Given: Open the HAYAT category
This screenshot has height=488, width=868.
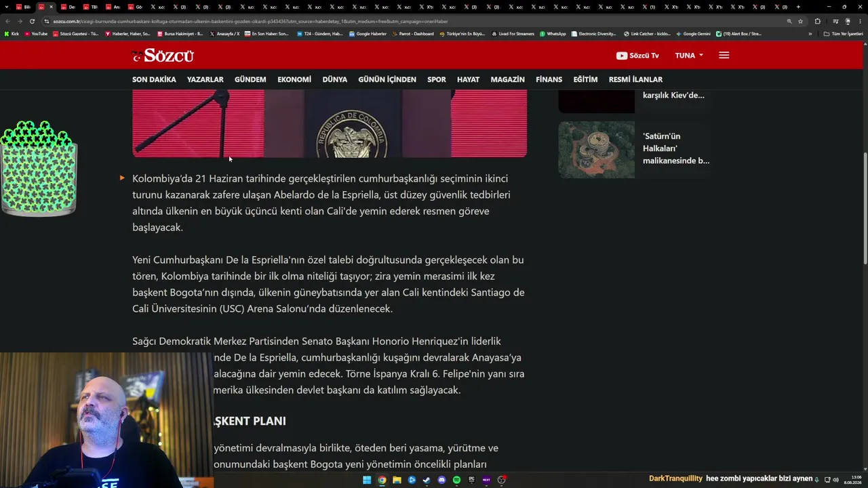Looking at the screenshot, I should pos(468,79).
